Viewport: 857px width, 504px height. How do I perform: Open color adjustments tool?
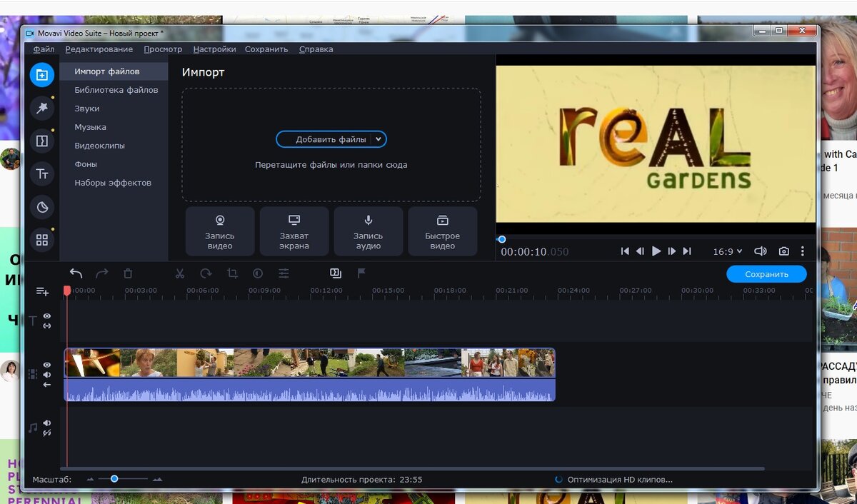click(x=258, y=273)
